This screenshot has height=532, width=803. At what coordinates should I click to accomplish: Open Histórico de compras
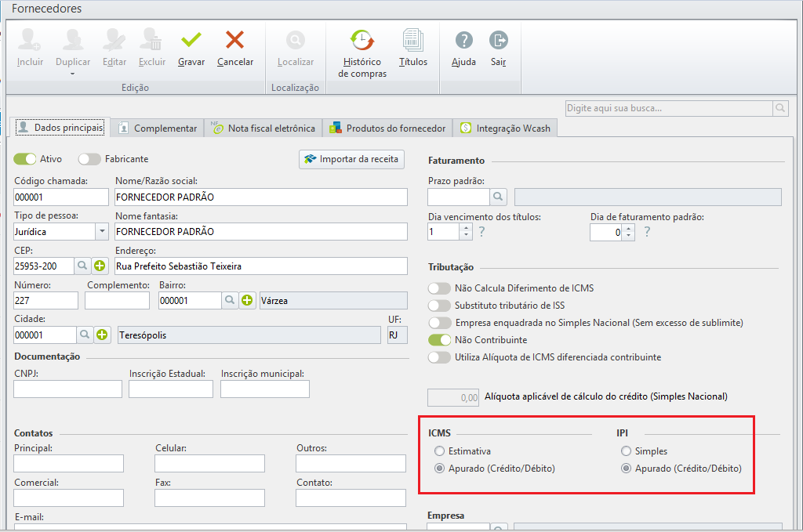pyautogui.click(x=362, y=40)
